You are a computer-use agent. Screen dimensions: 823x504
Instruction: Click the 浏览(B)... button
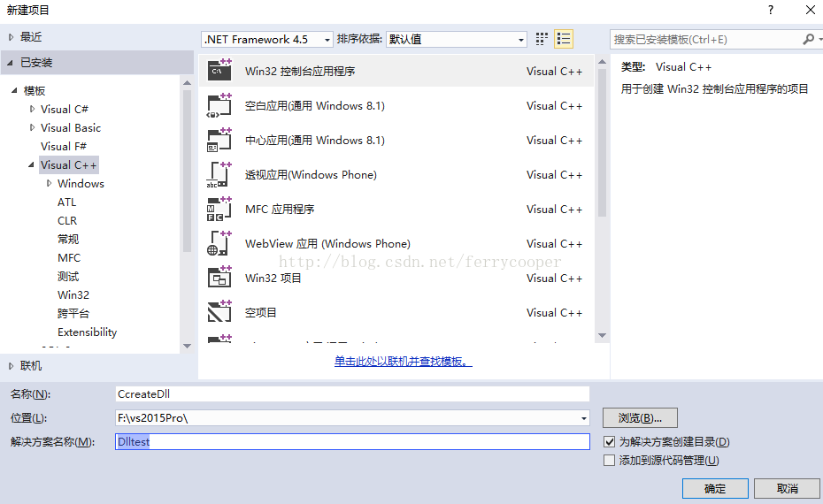640,418
